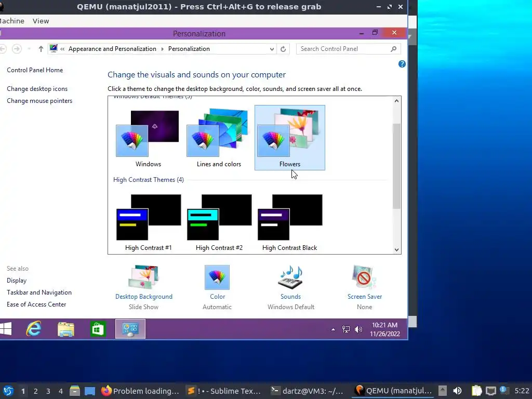Click the theme list scrollbar thumb
Screen dimensions: 532x399
[396, 166]
